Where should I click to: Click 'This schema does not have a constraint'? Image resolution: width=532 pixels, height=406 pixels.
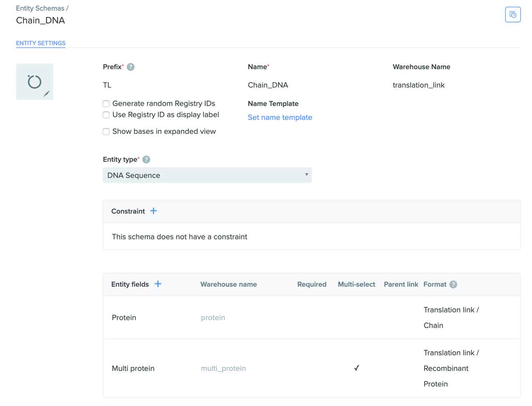tap(180, 237)
